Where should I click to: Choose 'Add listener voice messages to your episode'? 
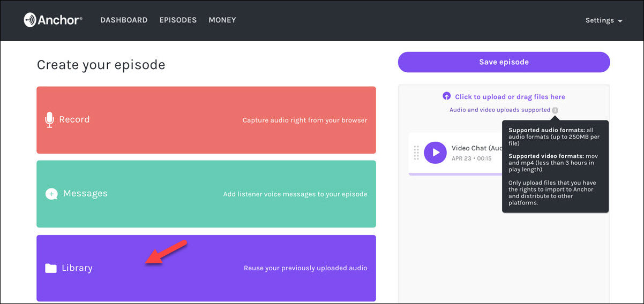[295, 194]
